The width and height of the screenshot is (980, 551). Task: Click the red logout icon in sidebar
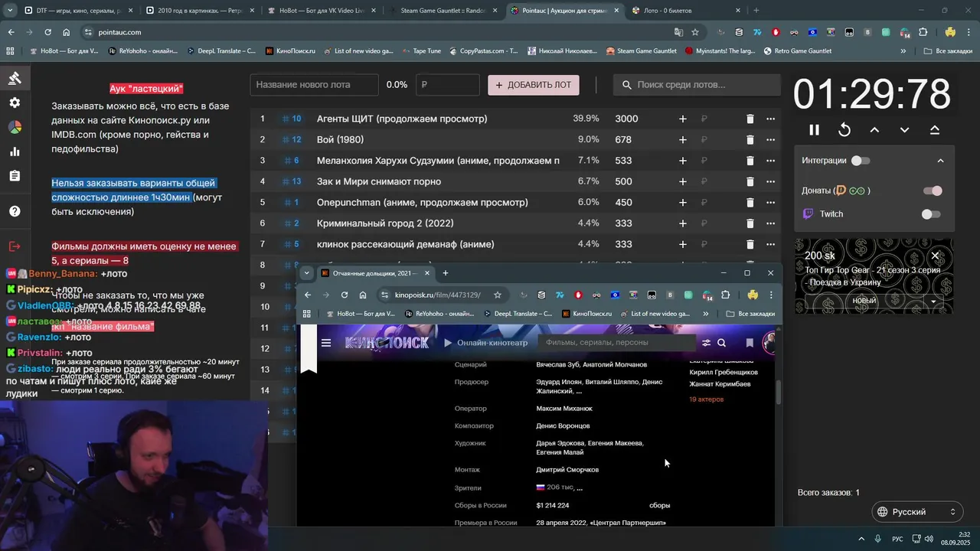pos(15,246)
